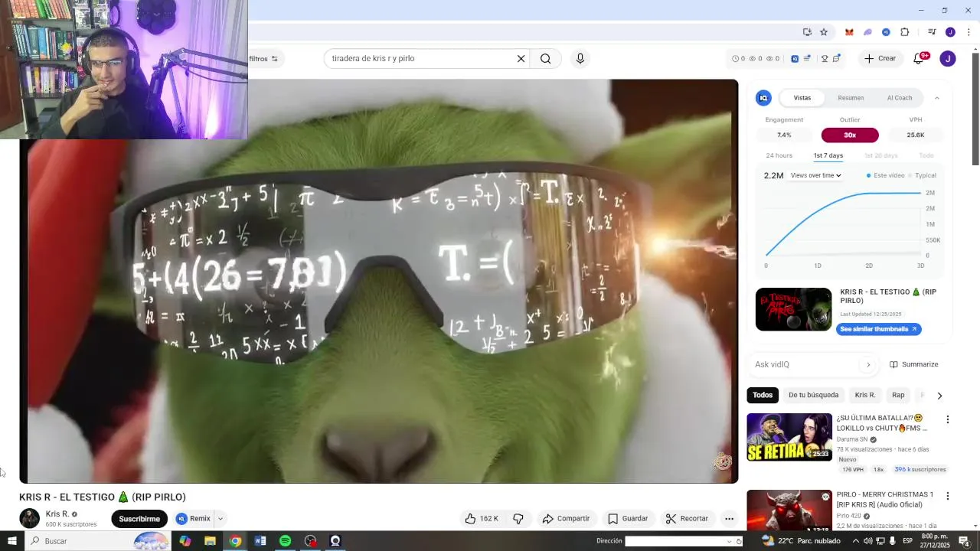Click the microphone voice search icon
980x551 pixels.
[580, 58]
